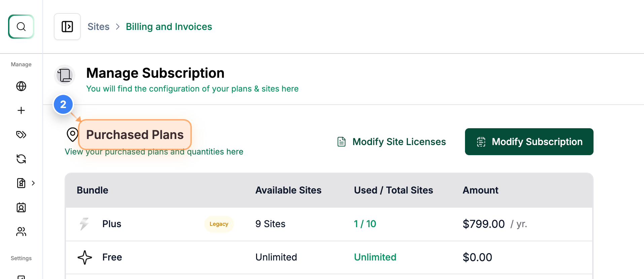Open the tags icon in the sidebar
Screen dimensions: 644x279
[21, 134]
